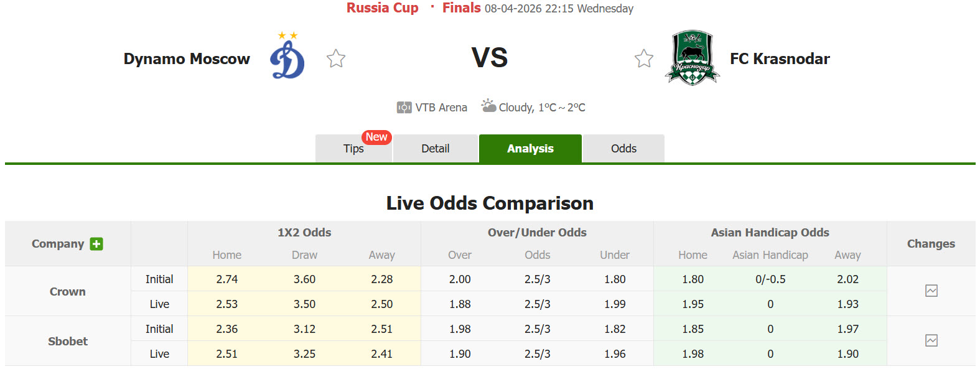This screenshot has height=369, width=980.
Task: Open the odds changes chart for Crown
Action: click(x=931, y=291)
